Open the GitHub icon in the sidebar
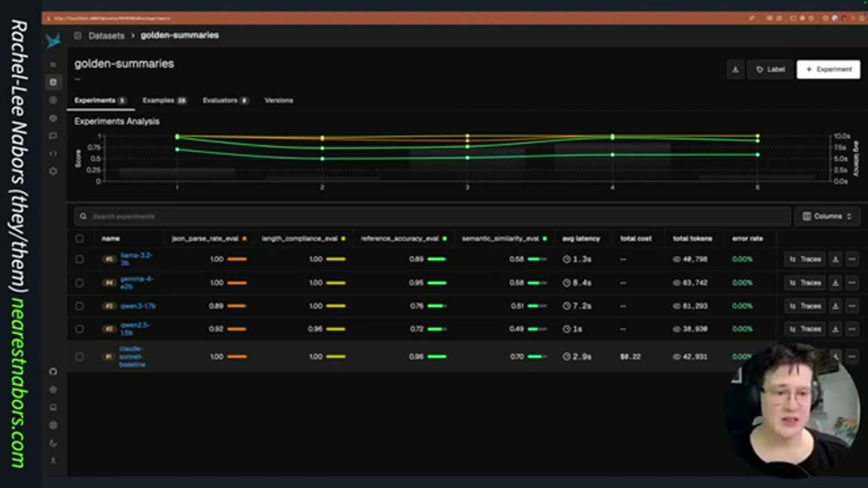 54,371
